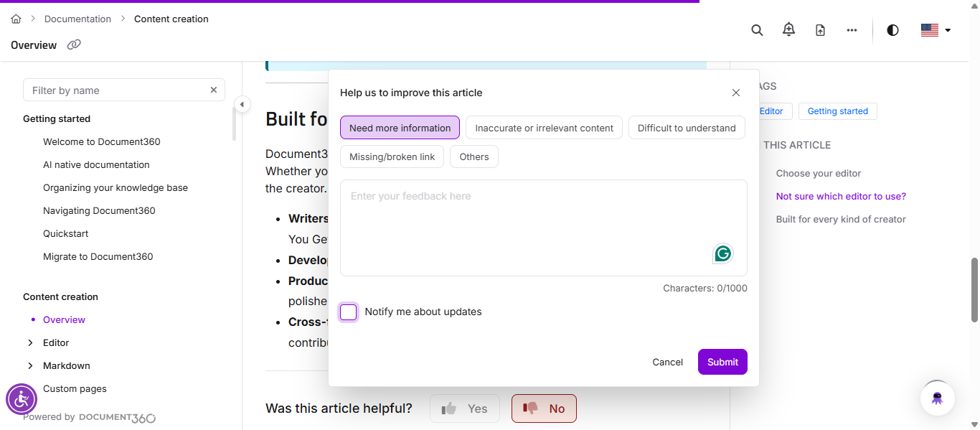Expand the Editor category
The image size is (980, 430).
click(30, 342)
